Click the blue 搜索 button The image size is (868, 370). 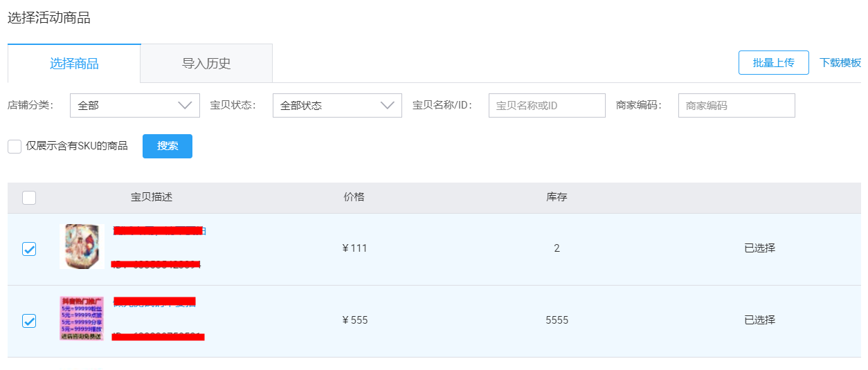pos(168,146)
